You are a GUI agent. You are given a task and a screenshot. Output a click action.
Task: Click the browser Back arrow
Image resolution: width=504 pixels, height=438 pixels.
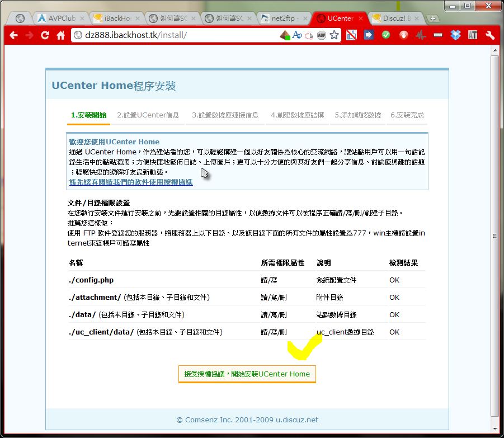click(14, 35)
